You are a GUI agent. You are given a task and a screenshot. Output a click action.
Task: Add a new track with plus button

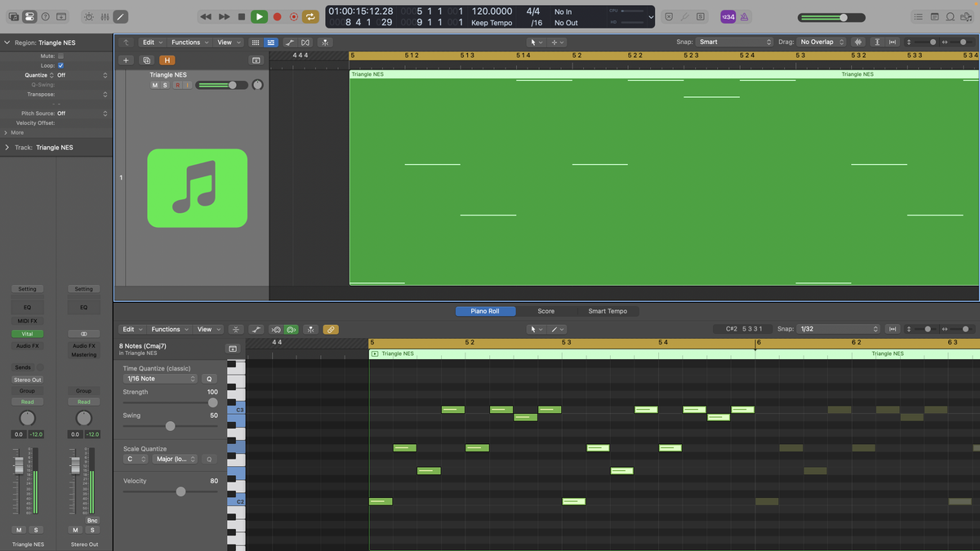[126, 60]
